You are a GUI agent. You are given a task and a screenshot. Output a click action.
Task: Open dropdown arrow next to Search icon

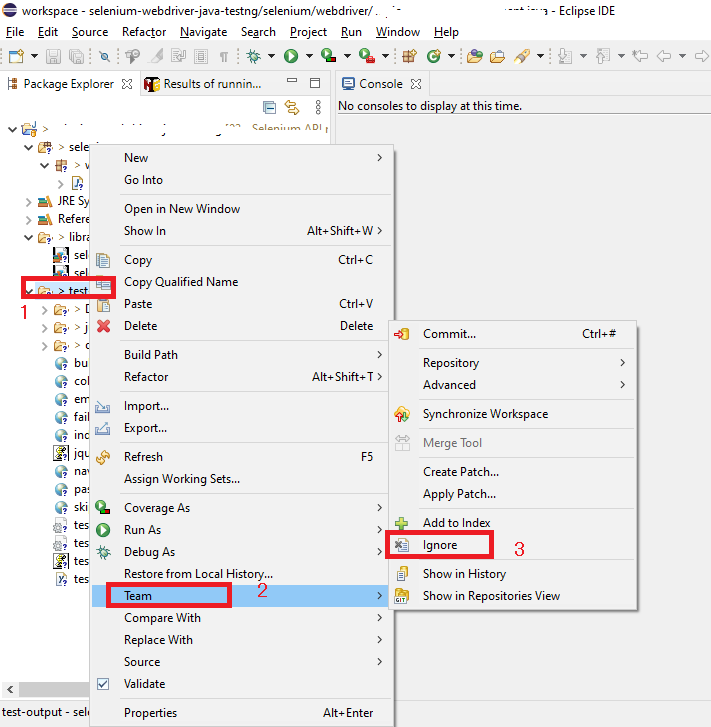540,56
